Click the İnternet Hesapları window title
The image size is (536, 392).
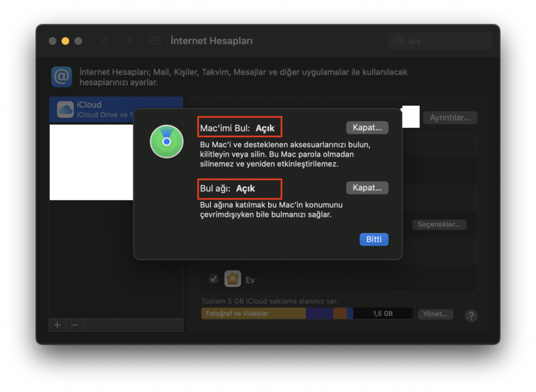[x=211, y=41]
